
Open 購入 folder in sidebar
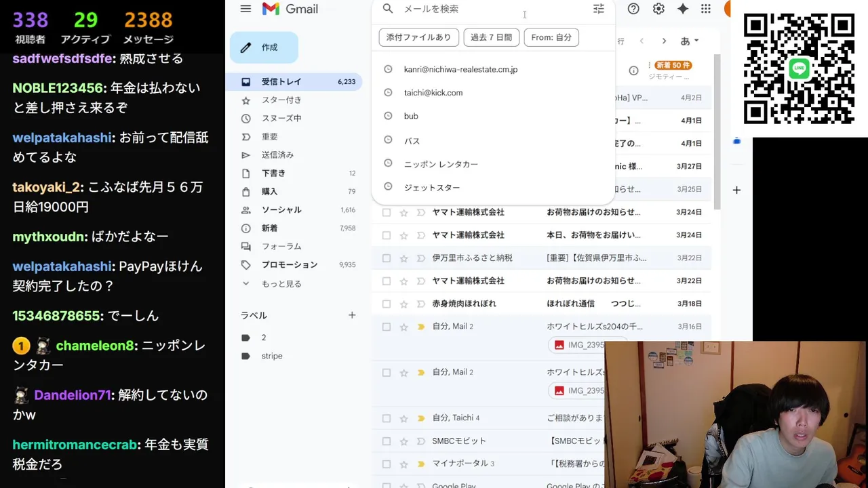click(x=294, y=192)
